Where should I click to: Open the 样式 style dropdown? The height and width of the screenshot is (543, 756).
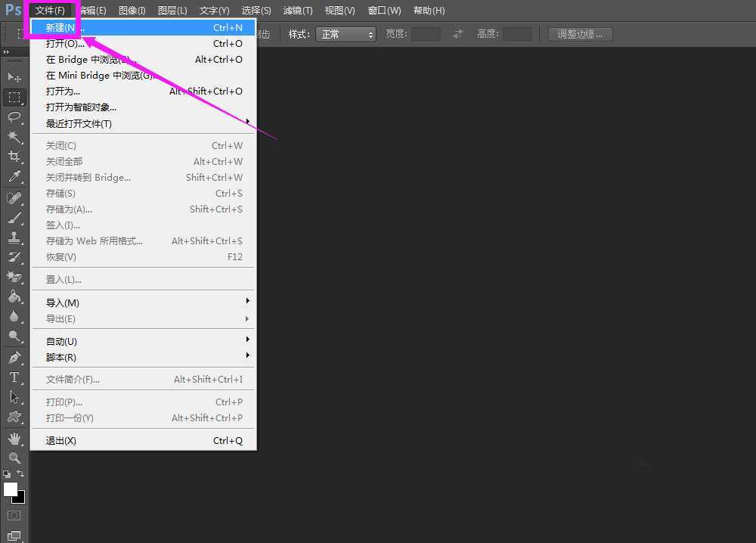(345, 34)
